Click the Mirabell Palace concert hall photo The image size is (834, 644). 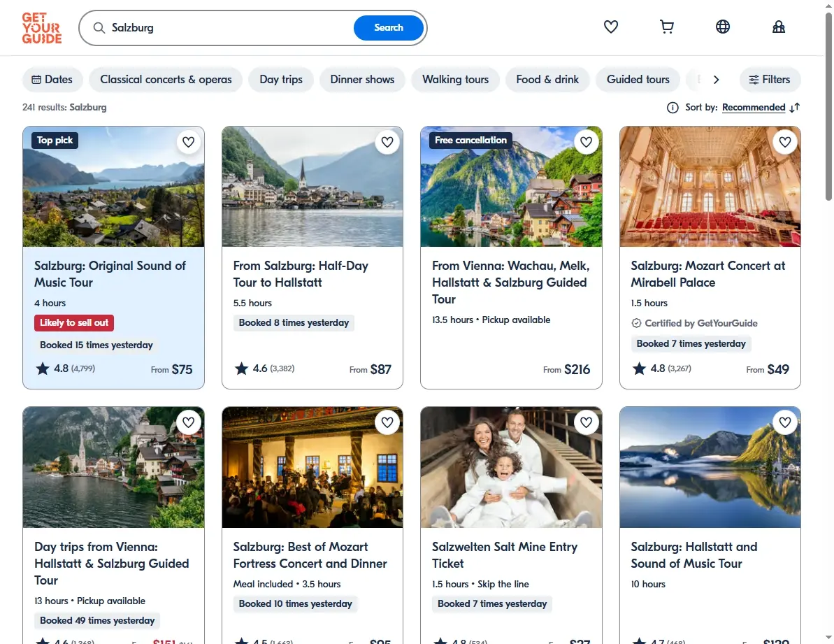pyautogui.click(x=710, y=187)
